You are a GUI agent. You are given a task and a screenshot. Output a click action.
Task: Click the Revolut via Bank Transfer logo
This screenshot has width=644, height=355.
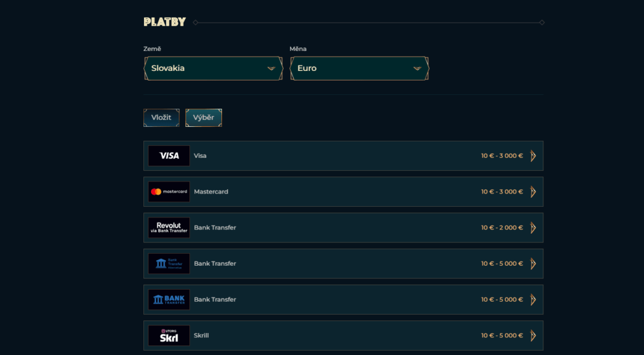tap(169, 228)
